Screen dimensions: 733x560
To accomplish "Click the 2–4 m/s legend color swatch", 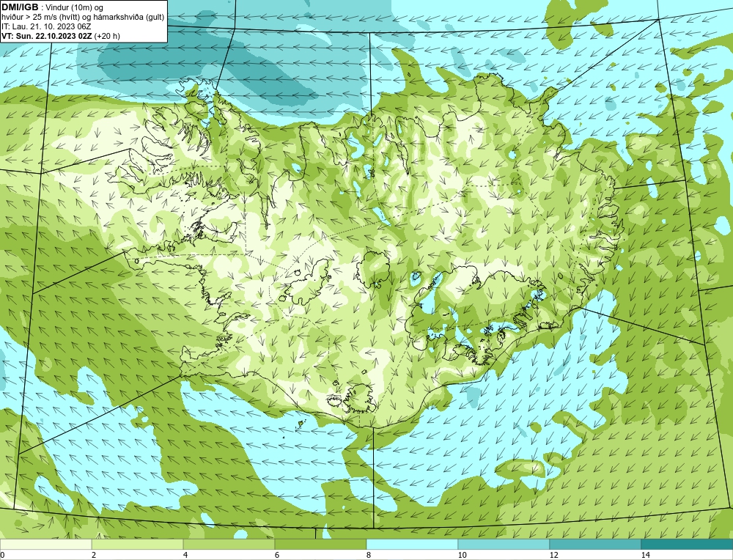I will click(x=138, y=544).
